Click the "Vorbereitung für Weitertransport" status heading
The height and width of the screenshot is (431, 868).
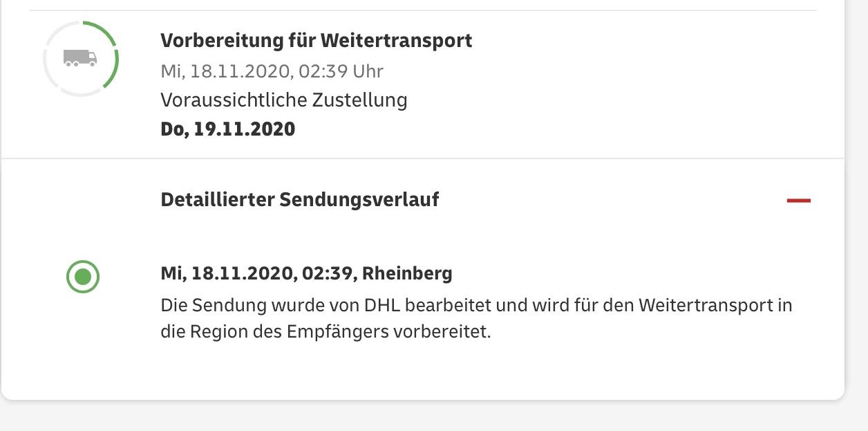pos(316,40)
